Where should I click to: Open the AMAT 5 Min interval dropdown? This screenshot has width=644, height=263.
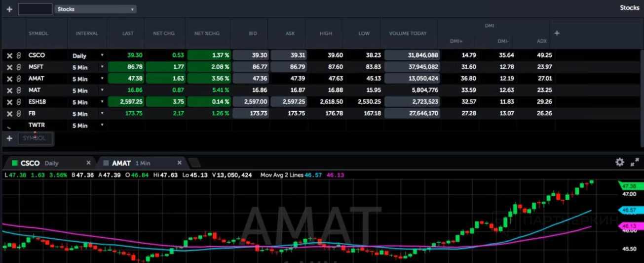pos(102,79)
